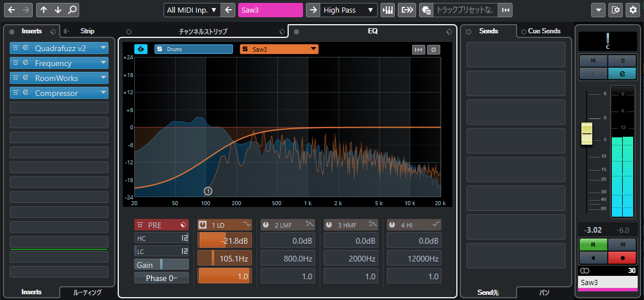644x300 pixels.
Task: Go to next channel down arrow
Action: click(58, 10)
